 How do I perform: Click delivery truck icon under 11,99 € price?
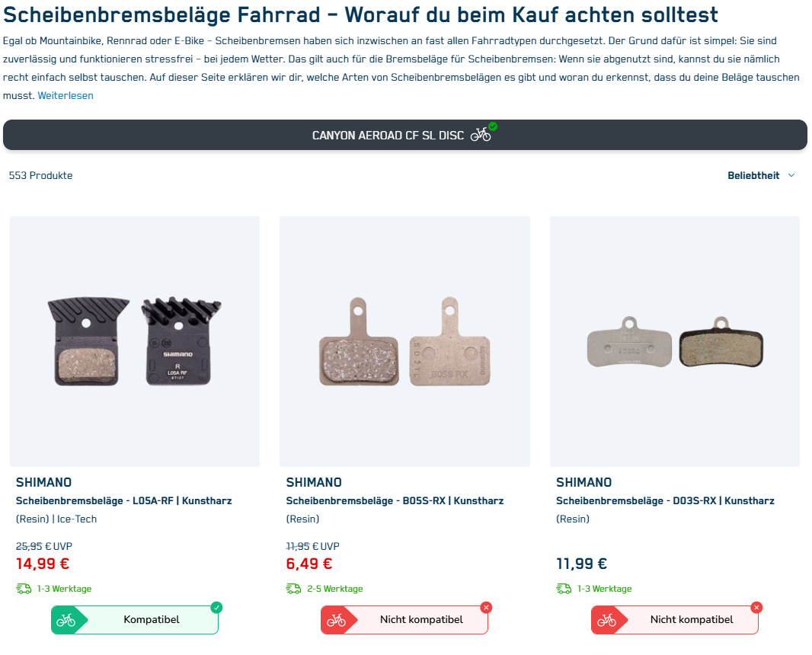(x=564, y=589)
